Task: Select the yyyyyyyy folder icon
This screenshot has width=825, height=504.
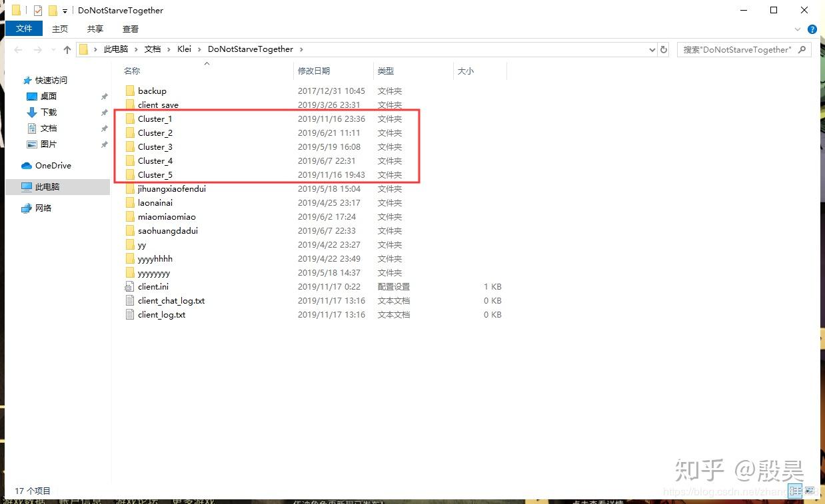Action: [130, 272]
